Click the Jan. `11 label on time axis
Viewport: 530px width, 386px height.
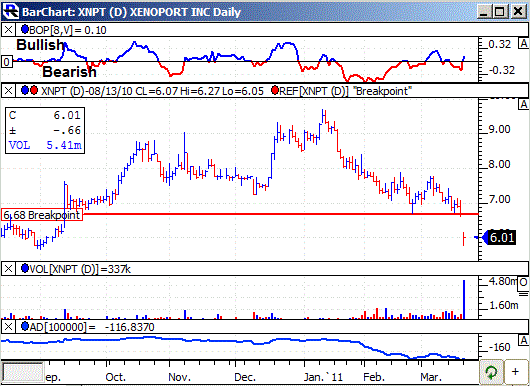point(323,377)
